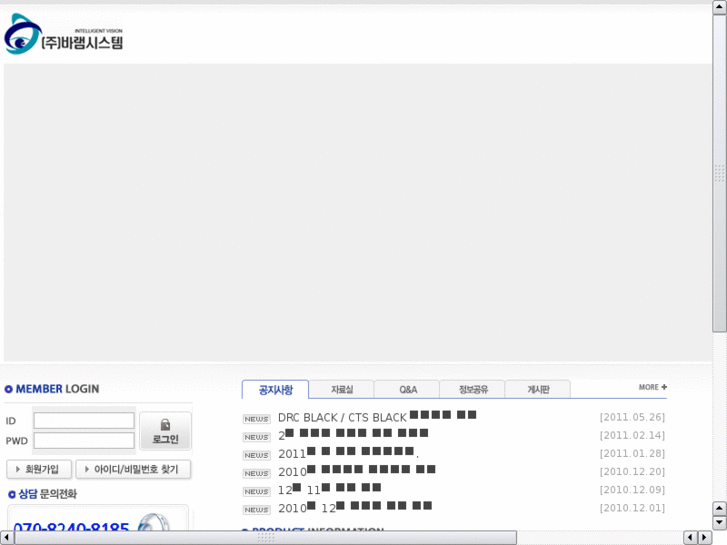Viewport: 727px width, 545px height.
Task: Click NEWS badge in 2011.01.28 row
Action: [256, 455]
